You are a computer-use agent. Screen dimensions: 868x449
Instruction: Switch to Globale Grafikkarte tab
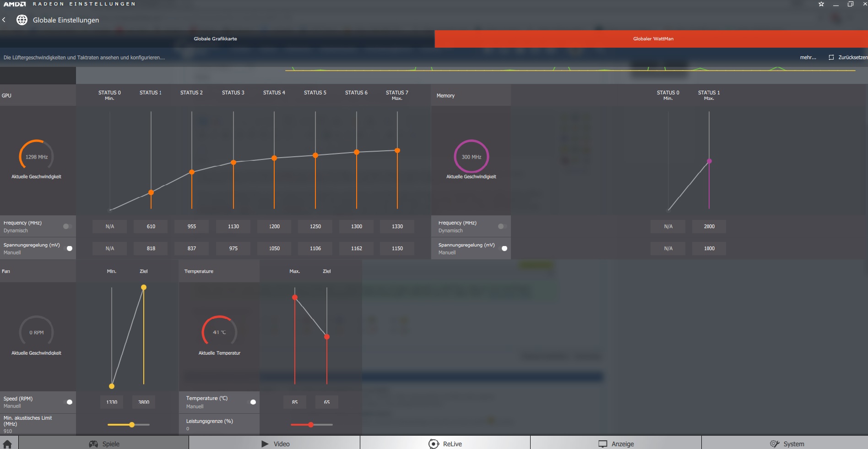point(216,39)
